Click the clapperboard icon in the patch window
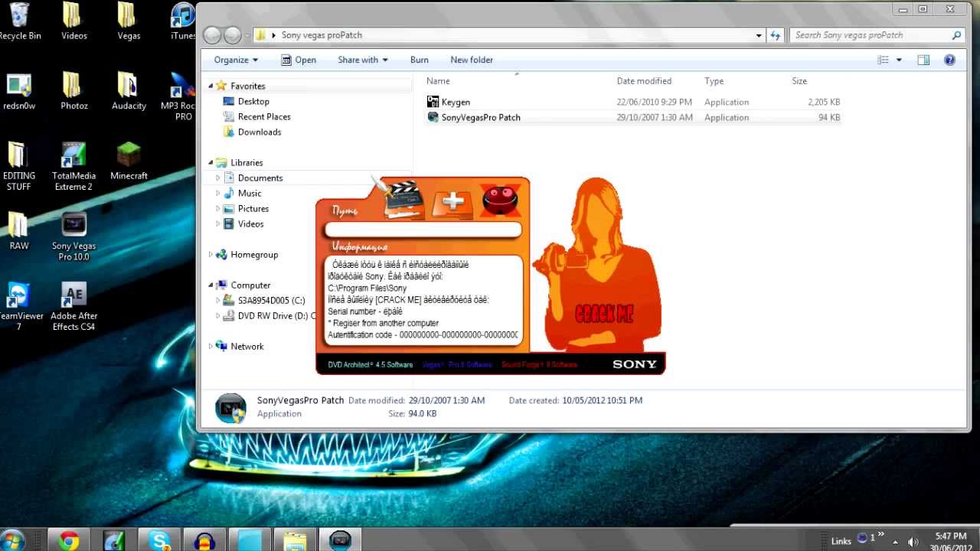 click(x=403, y=201)
